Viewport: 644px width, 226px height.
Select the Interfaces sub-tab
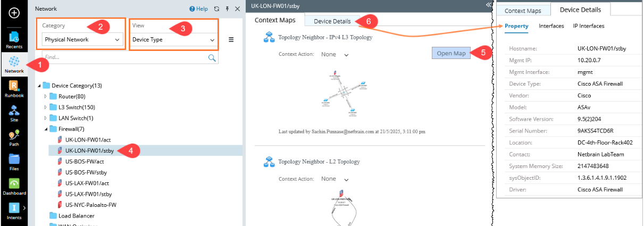tap(551, 26)
